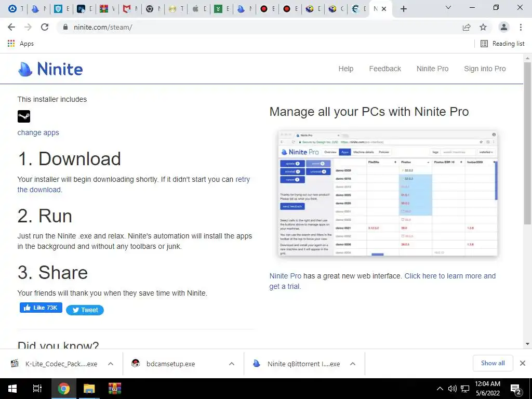532x399 pixels.
Task: Click the Facebook Like 73K button
Action: [41, 308]
